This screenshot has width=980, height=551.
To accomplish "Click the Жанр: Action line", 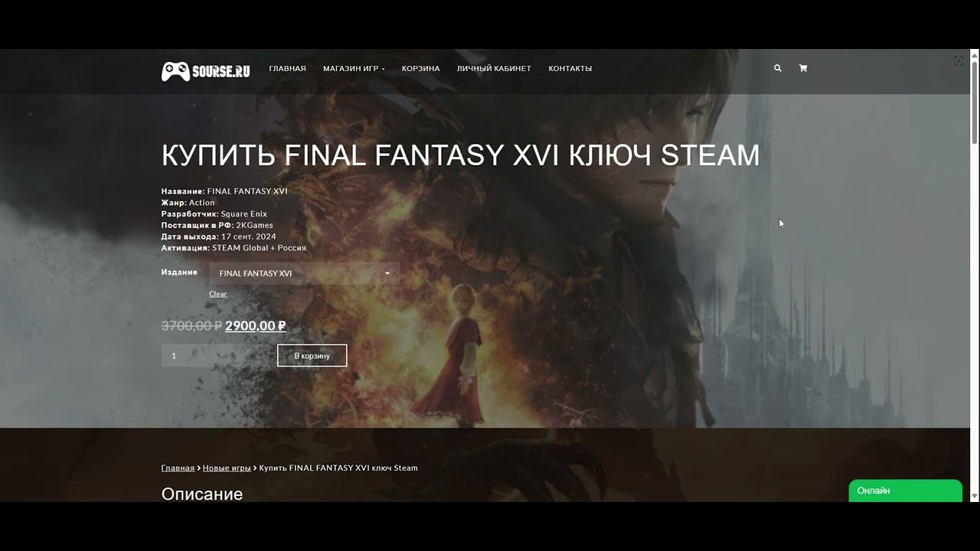I will (x=188, y=203).
